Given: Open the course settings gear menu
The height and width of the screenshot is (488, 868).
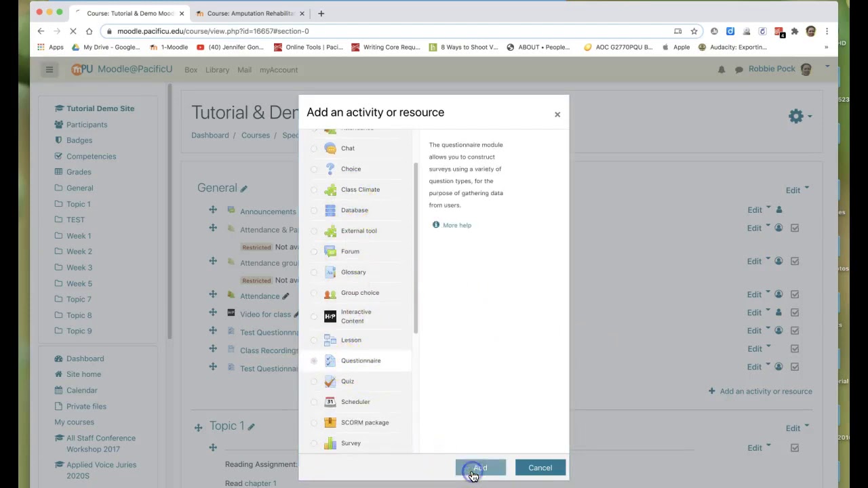Looking at the screenshot, I should pyautogui.click(x=800, y=116).
